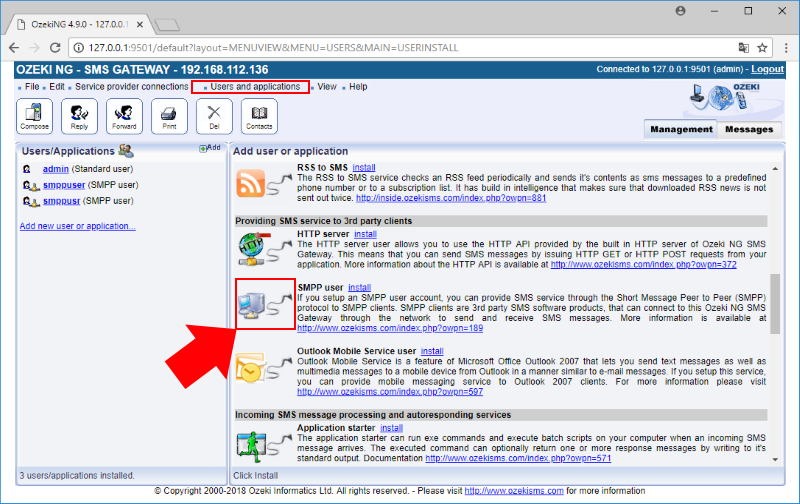Open the File menu
Screen dimensions: 800x504
[x=32, y=87]
